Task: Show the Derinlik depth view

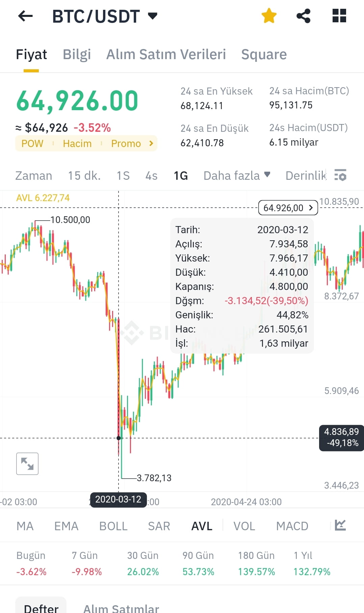Action: pyautogui.click(x=305, y=175)
